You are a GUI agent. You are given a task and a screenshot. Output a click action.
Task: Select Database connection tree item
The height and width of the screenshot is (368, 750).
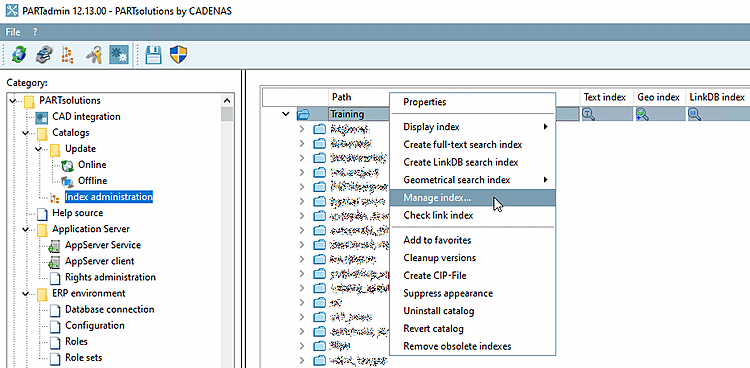coord(110,309)
